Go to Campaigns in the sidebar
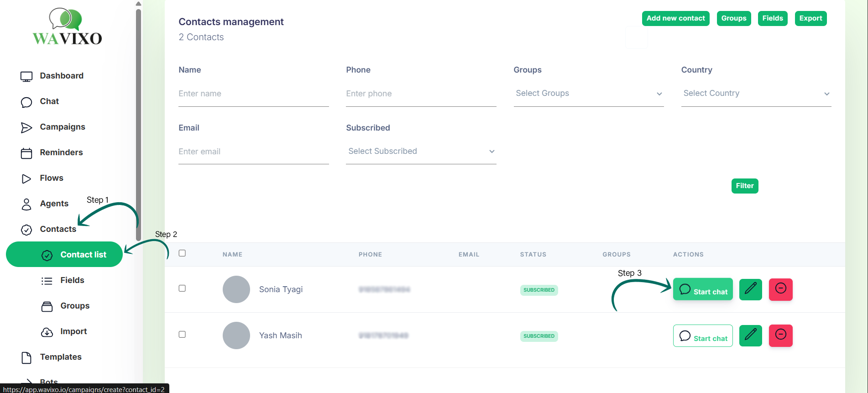868x393 pixels. (x=63, y=127)
